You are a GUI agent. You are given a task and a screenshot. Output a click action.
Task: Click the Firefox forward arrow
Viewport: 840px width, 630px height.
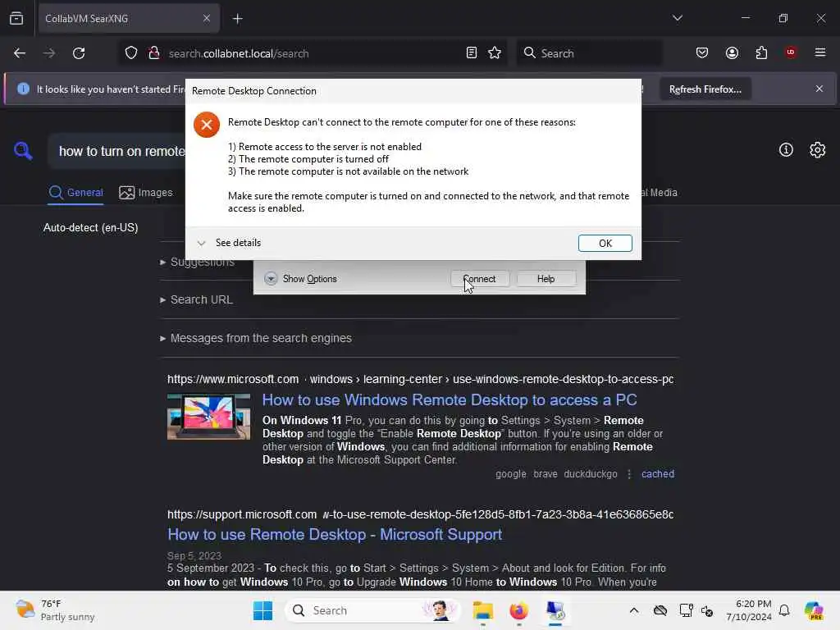pyautogui.click(x=48, y=53)
